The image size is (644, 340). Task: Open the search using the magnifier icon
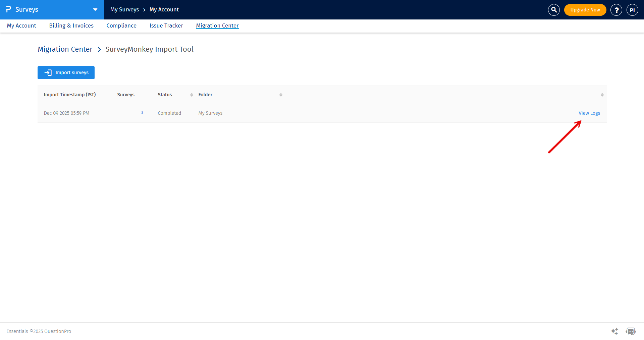[553, 10]
